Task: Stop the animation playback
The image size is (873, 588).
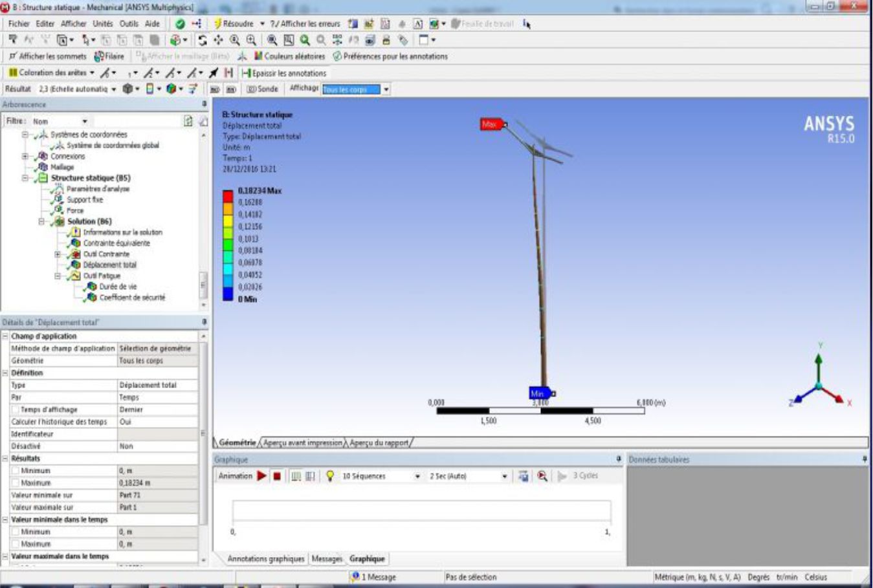Action: (x=277, y=476)
